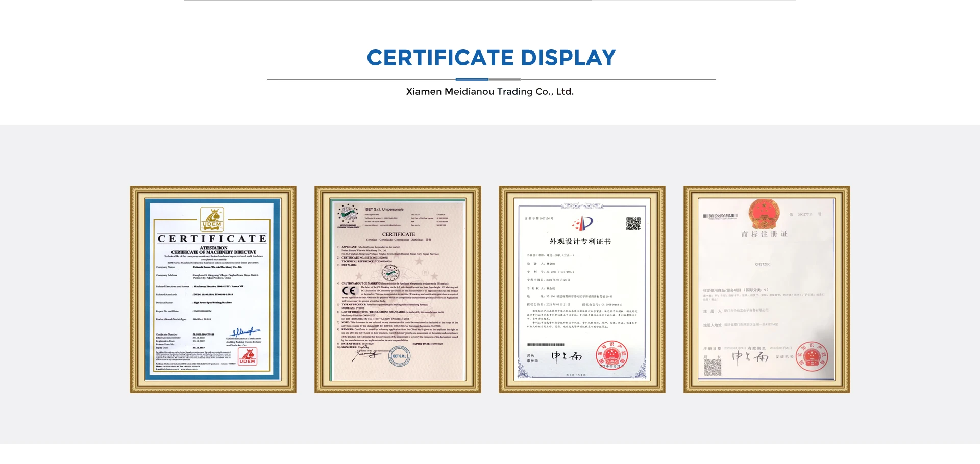Click the Xiamen Meidianou Trading Co., Ltd. text

[490, 92]
